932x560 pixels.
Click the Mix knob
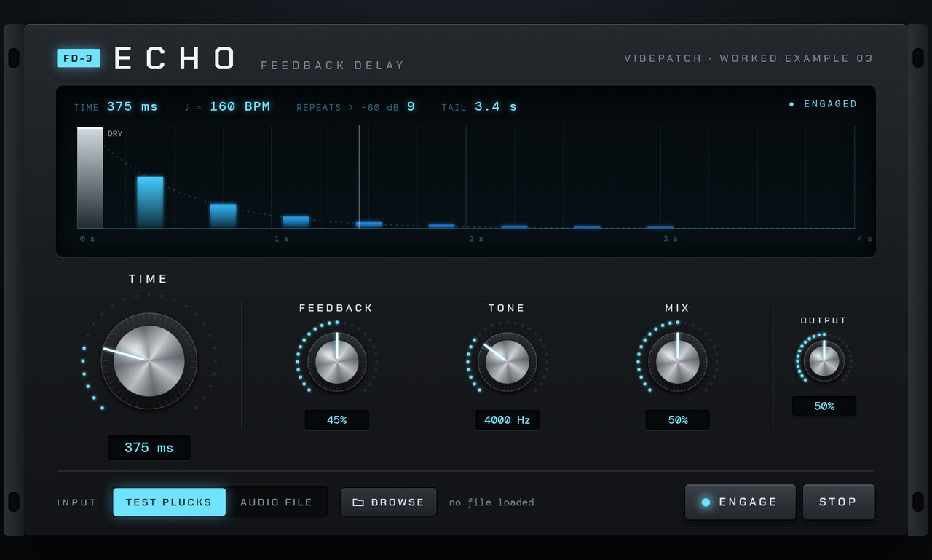click(678, 362)
